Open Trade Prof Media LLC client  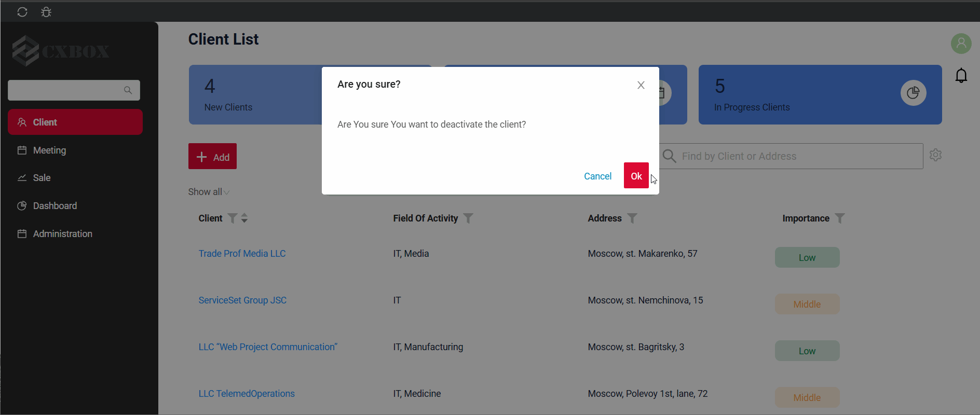click(x=242, y=254)
